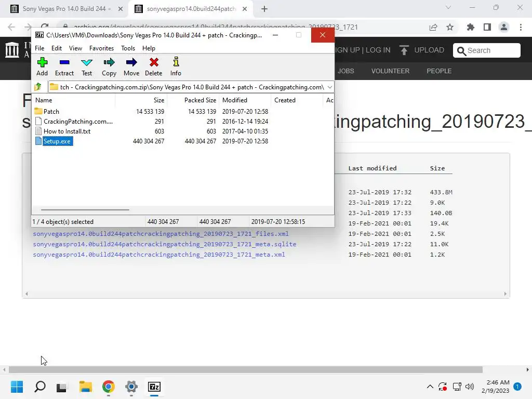The height and width of the screenshot is (399, 532).
Task: Open the Chrome tab search chevron
Action: pos(448,7)
